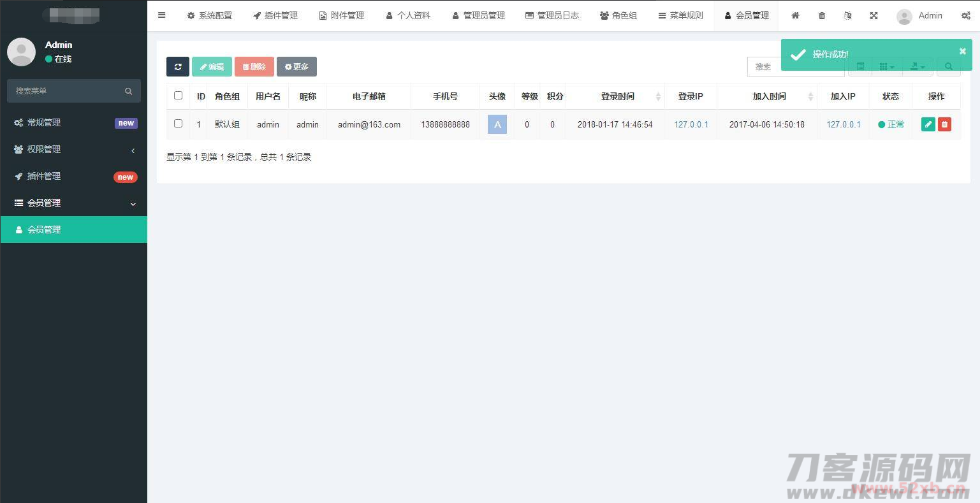The image size is (980, 503).
Task: Switch to the 管理员日志 tab
Action: coord(552,16)
